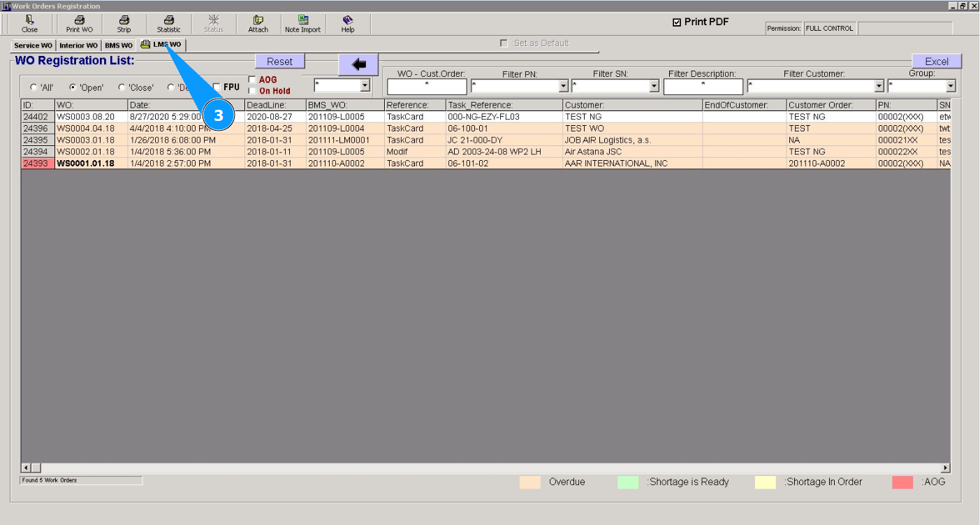Select row ID 24396

point(38,129)
